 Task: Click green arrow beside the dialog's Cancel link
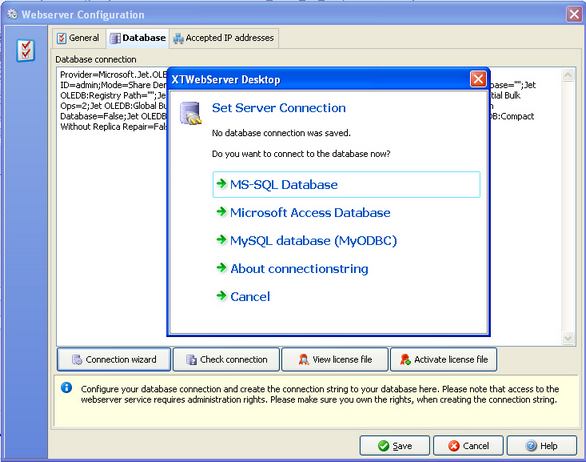(221, 296)
